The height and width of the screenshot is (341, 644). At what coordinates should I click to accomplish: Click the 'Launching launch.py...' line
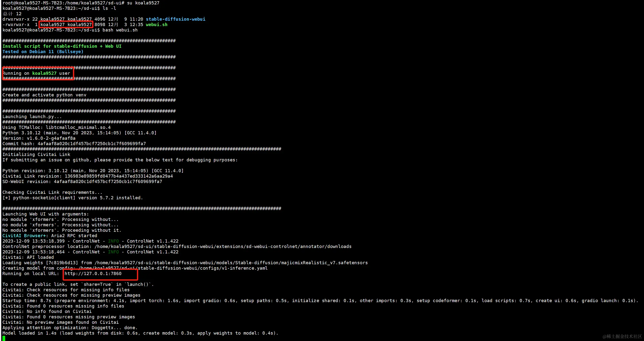tap(32, 117)
